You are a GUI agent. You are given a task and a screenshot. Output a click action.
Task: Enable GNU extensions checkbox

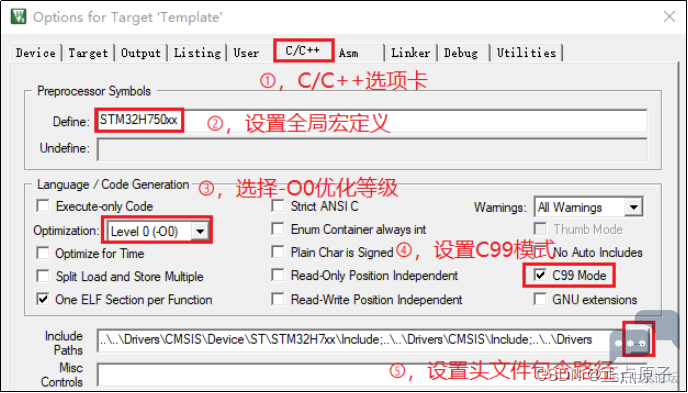(x=541, y=300)
